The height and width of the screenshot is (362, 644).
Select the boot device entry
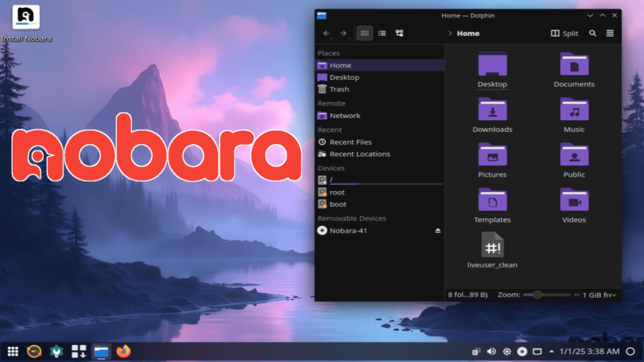[x=380, y=204]
